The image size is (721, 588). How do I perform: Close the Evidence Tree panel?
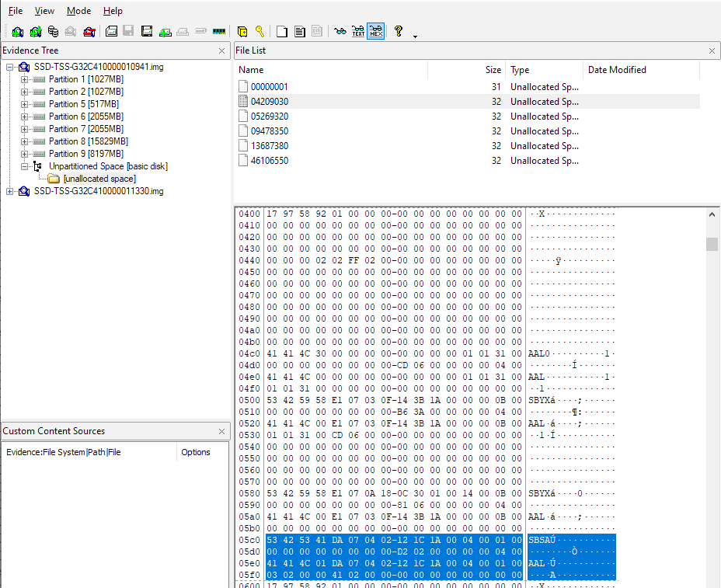(224, 50)
